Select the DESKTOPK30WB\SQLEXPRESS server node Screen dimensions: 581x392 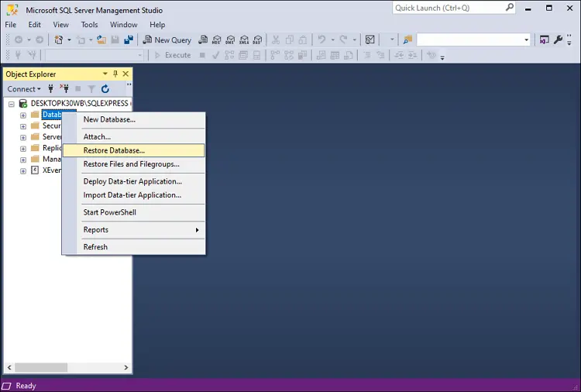(79, 103)
